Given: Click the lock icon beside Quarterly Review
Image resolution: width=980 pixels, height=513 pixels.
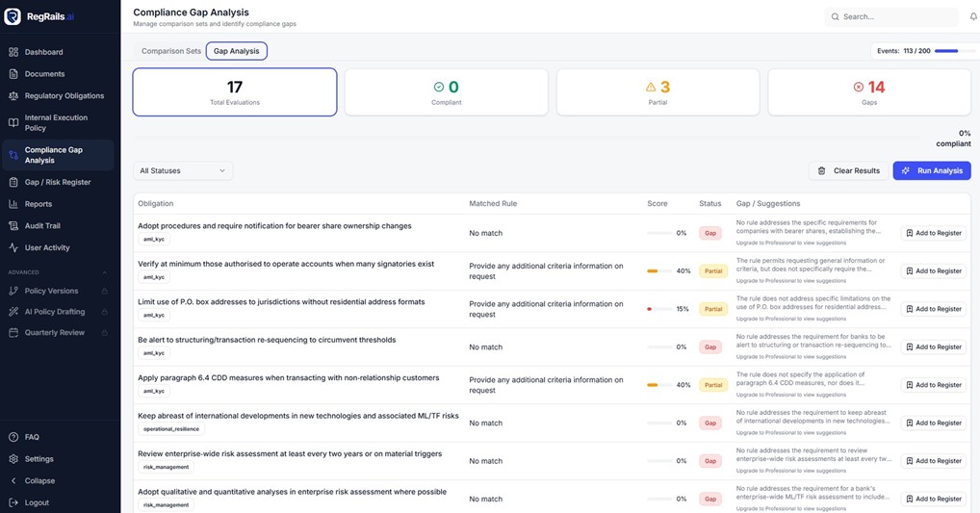Looking at the screenshot, I should point(104,332).
